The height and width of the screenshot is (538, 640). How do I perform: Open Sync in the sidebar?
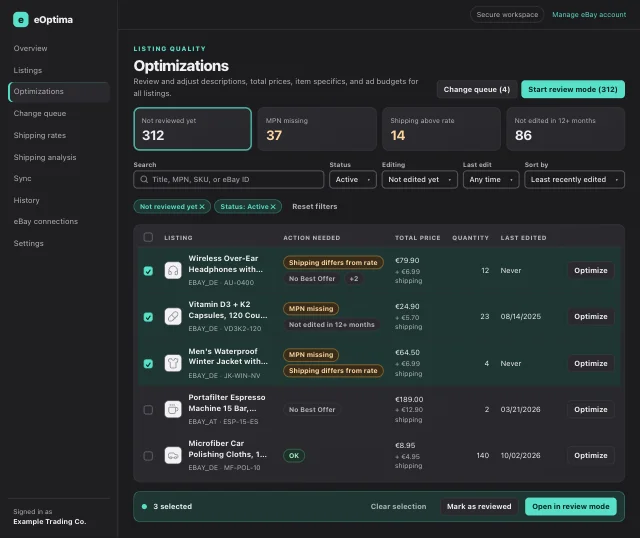pyautogui.click(x=22, y=178)
